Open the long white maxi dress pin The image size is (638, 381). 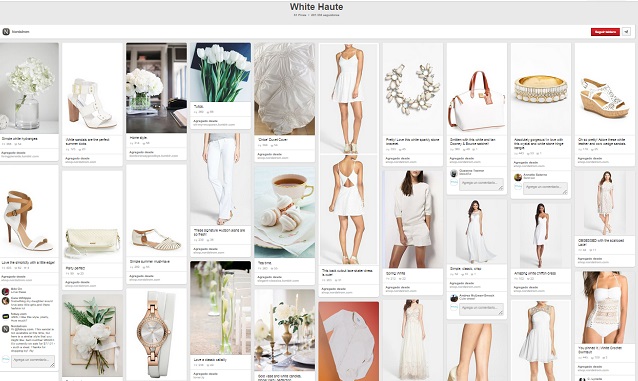[x=477, y=231]
